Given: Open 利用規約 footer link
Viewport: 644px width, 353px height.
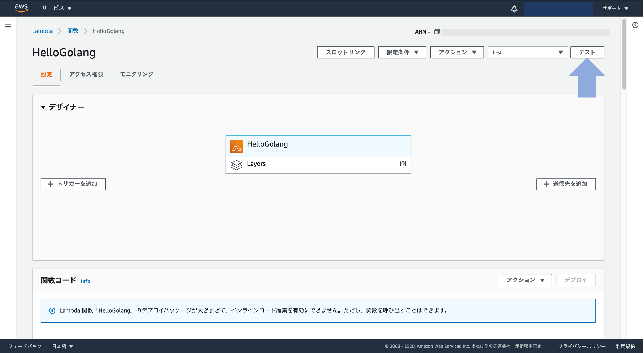Looking at the screenshot, I should coord(625,346).
